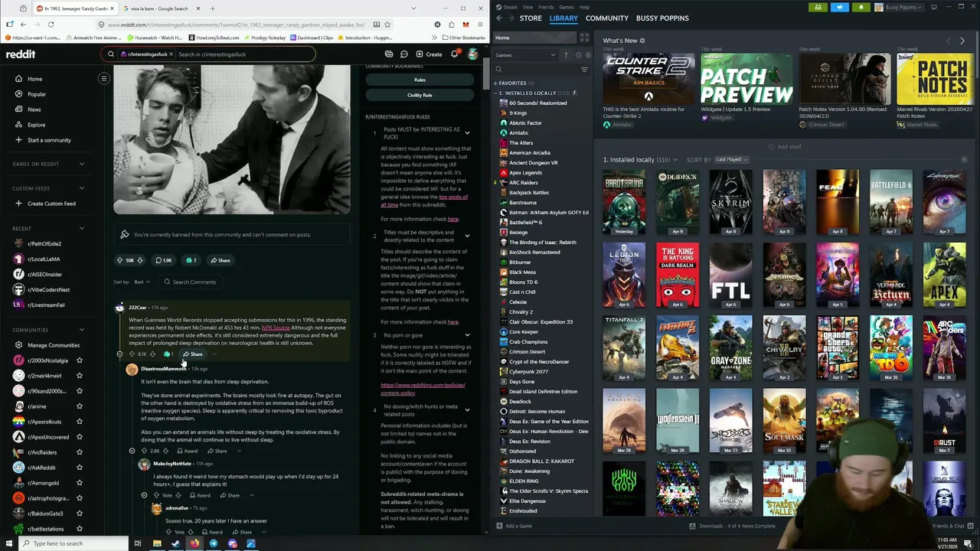
Task: Open the NPR Source link in the comment
Action: coord(276,328)
